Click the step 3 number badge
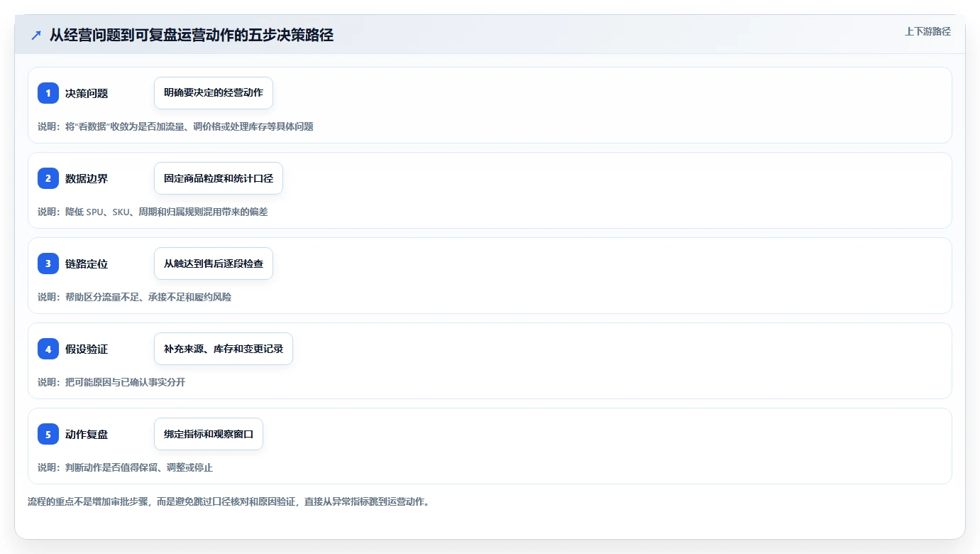This screenshot has width=980, height=554. (48, 264)
